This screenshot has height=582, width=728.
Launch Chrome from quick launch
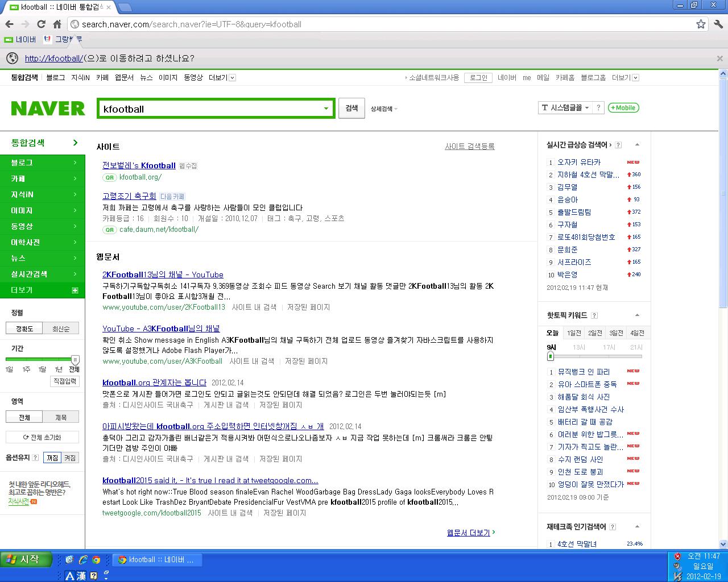coord(96,560)
